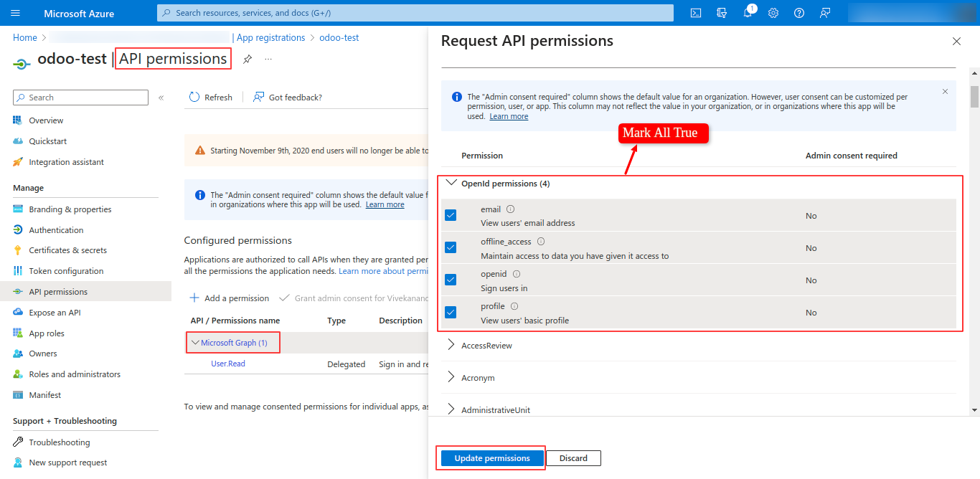
Task: Open Branding & properties in the sidebar
Action: (x=70, y=209)
